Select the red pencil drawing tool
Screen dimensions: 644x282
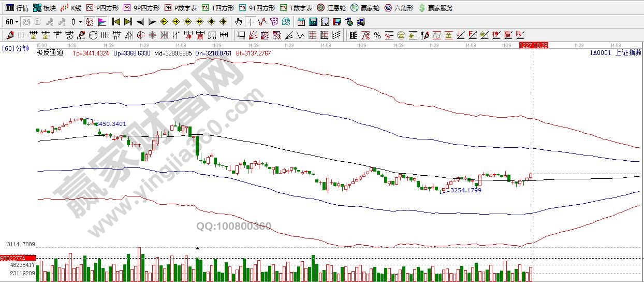pyautogui.click(x=9, y=35)
